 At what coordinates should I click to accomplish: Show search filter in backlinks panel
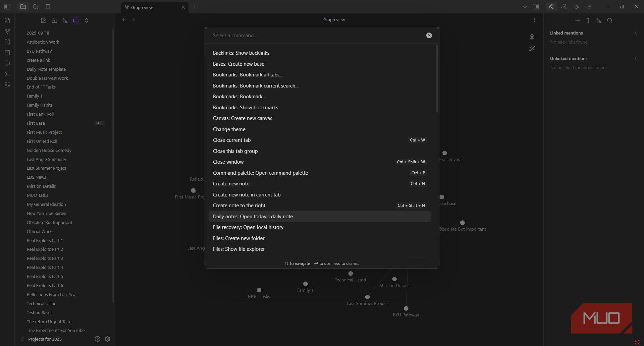point(610,20)
